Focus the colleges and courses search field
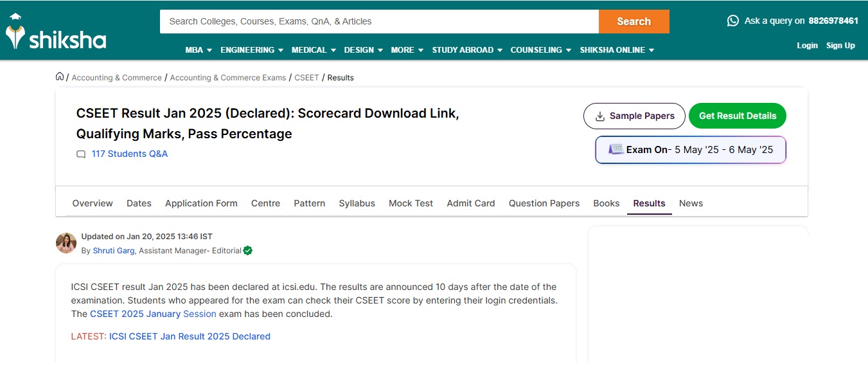 coord(379,21)
